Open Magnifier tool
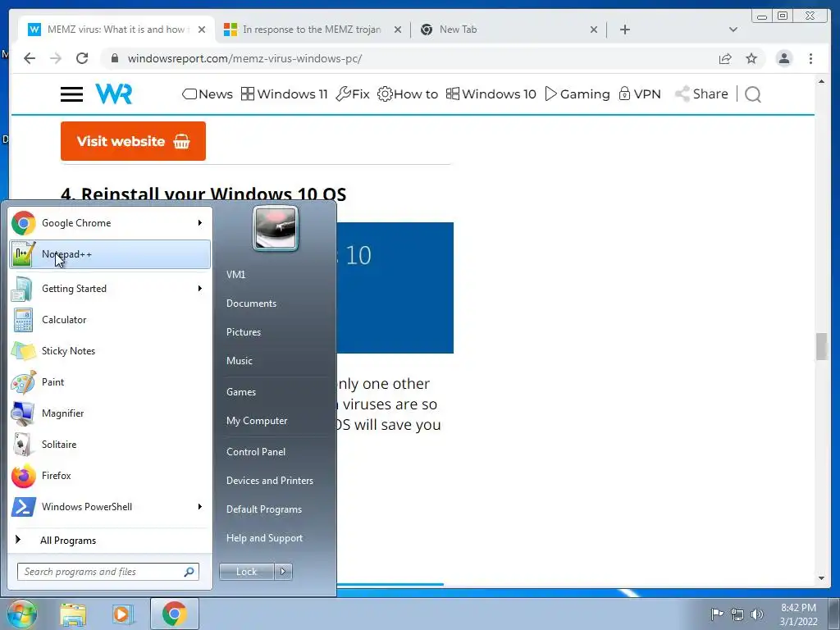The width and height of the screenshot is (840, 630). [x=110, y=413]
